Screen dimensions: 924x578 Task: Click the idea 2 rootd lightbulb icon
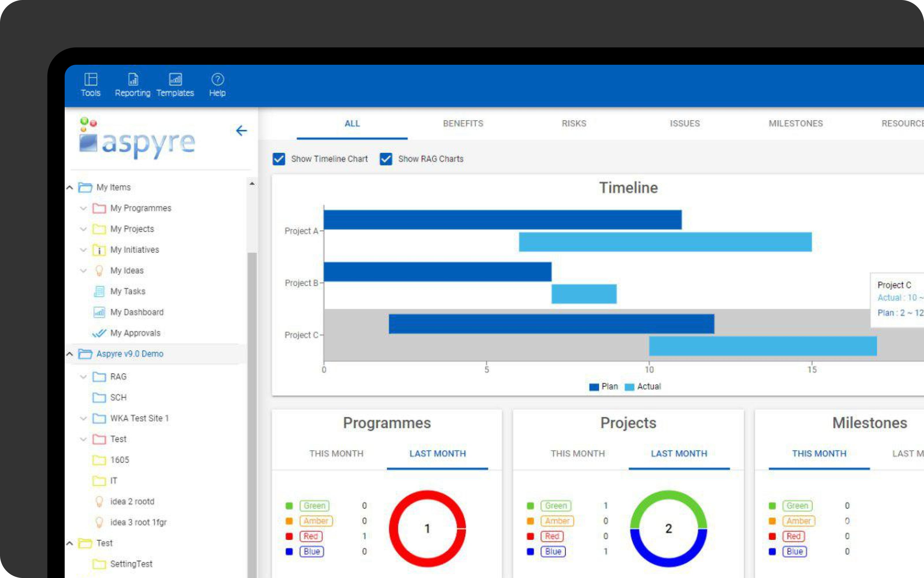point(99,501)
